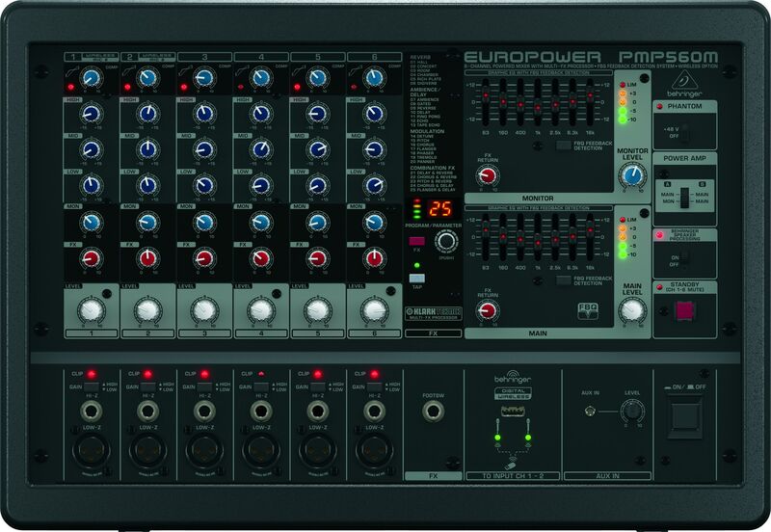
Task: Click the MAIN EQ 6.3k fader
Action: (x=572, y=236)
